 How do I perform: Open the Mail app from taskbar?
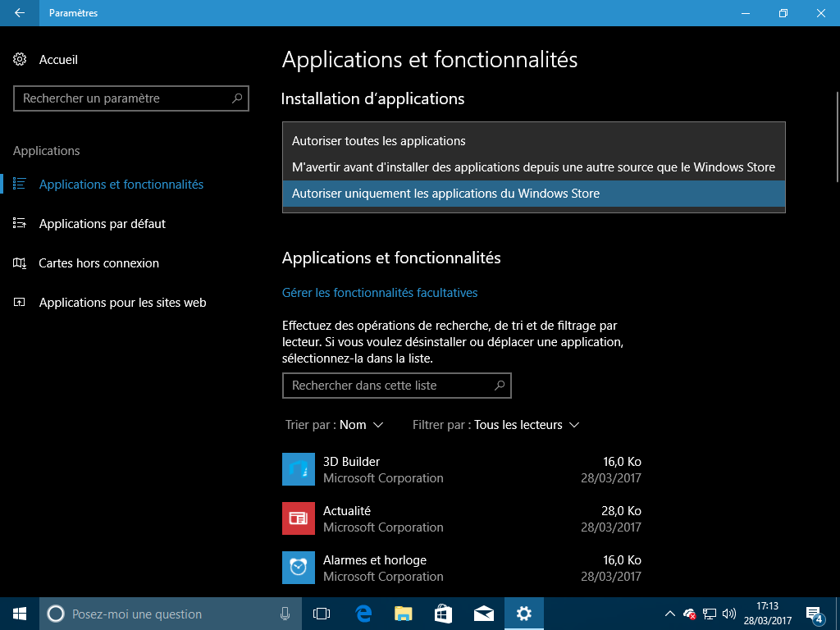(484, 614)
